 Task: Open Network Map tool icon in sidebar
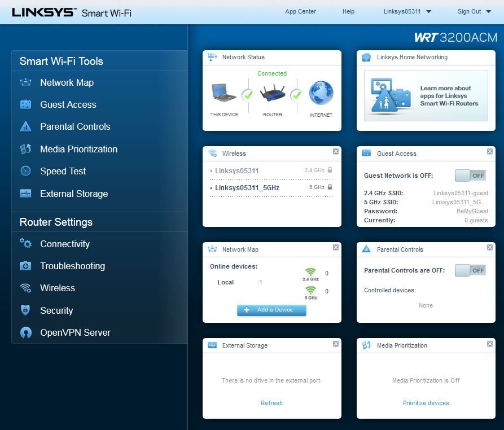coord(26,82)
